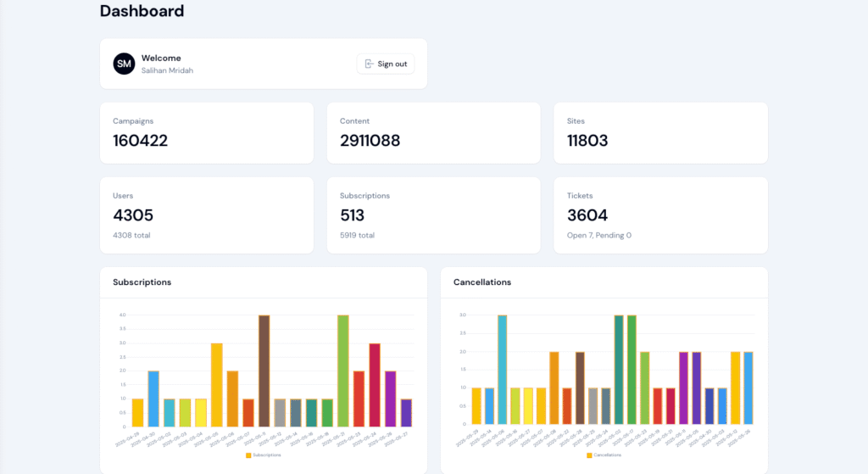Select the Users count 4305
The image size is (868, 474).
(x=133, y=215)
